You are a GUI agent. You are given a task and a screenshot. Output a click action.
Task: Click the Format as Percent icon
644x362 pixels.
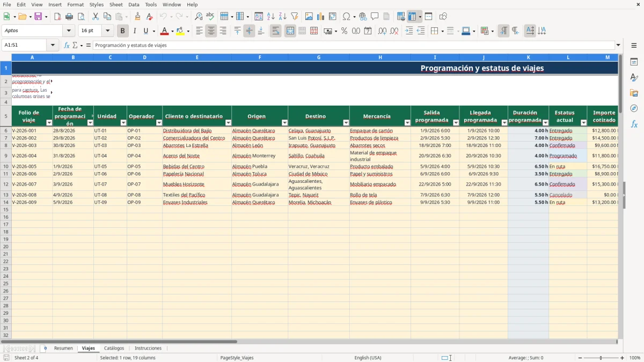[344, 31]
